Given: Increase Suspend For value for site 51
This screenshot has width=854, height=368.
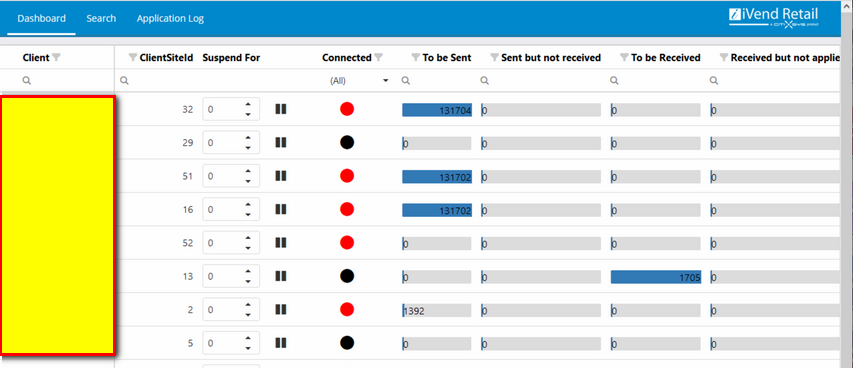Looking at the screenshot, I should tap(248, 171).
